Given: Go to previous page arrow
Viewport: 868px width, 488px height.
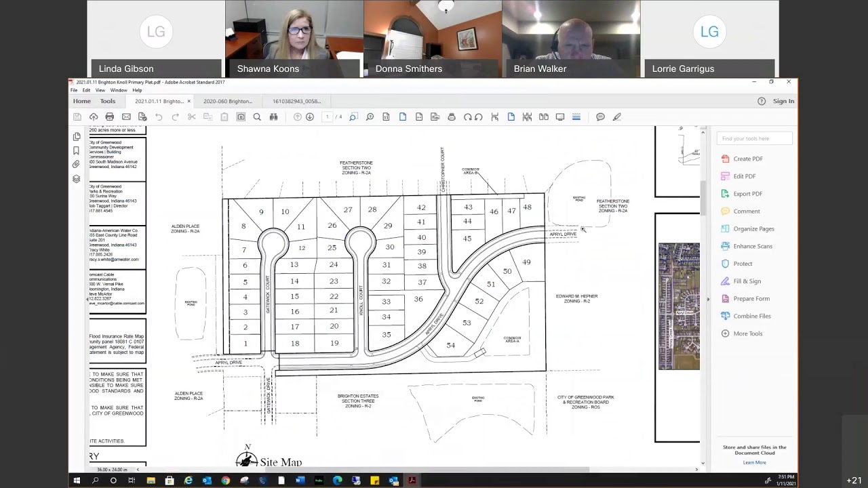Looking at the screenshot, I should 297,117.
